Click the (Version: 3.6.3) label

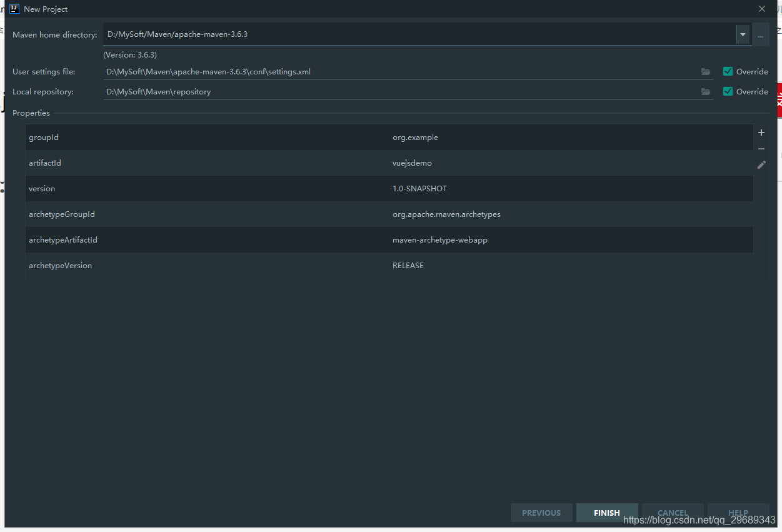point(130,55)
